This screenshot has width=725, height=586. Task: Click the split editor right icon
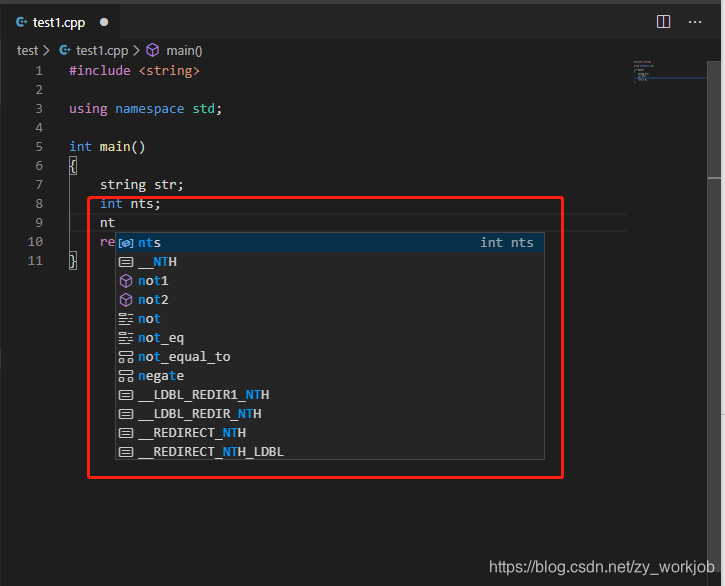point(663,22)
